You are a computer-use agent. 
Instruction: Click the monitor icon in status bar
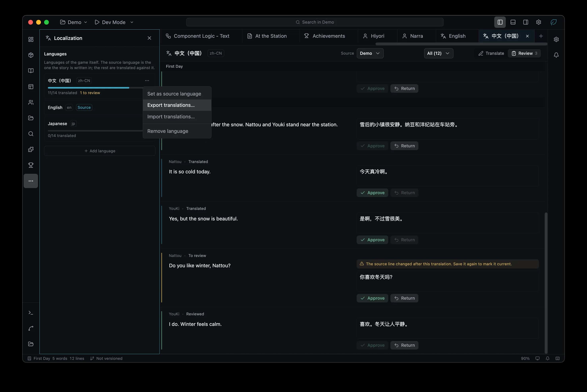[x=537, y=358]
